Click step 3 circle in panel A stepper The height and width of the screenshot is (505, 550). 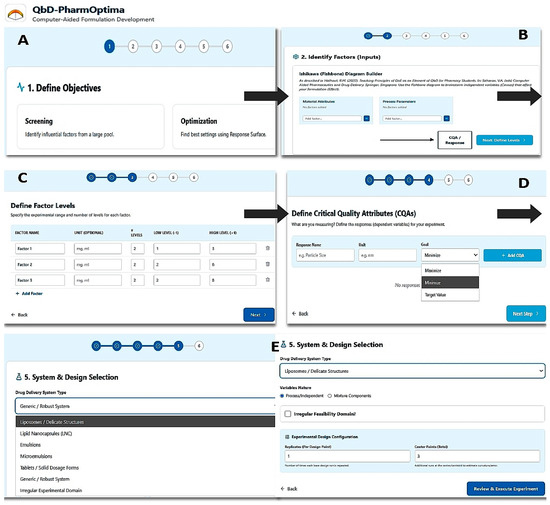click(156, 46)
